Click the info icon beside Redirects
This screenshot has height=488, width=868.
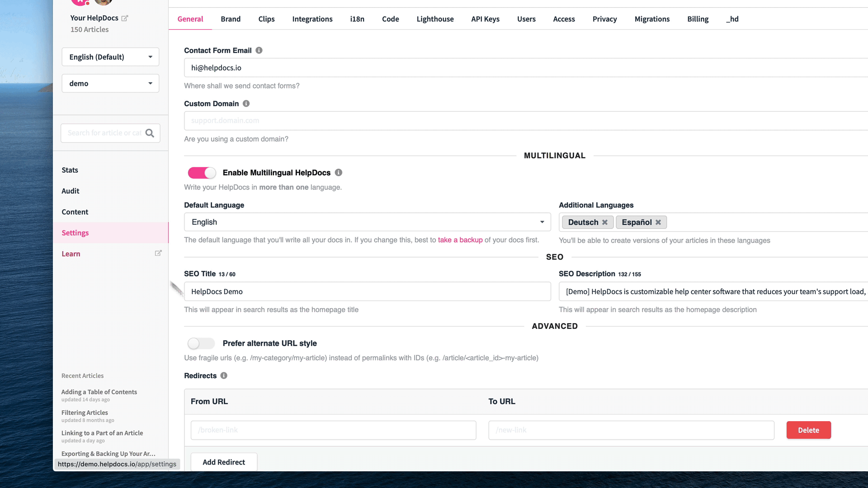[x=224, y=375]
